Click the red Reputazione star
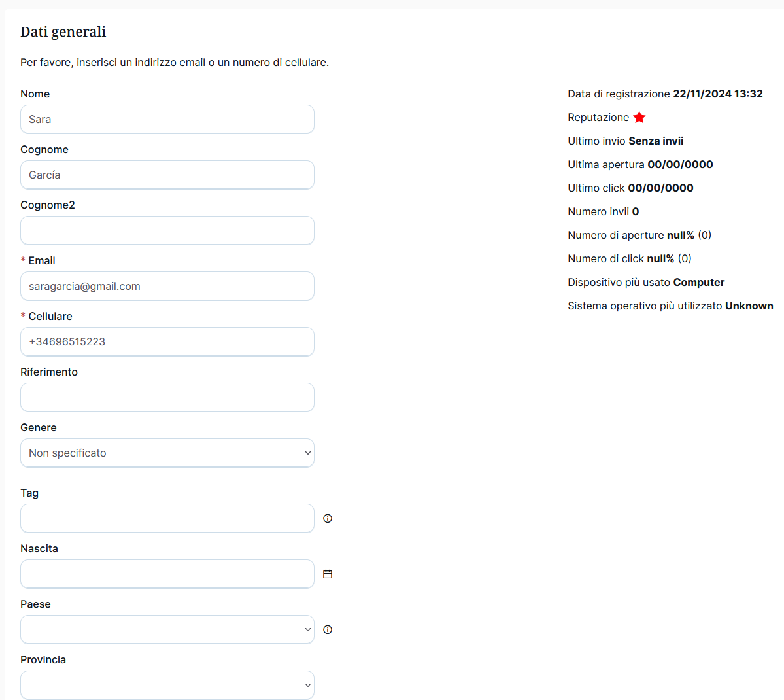This screenshot has width=784, height=700. (x=639, y=118)
